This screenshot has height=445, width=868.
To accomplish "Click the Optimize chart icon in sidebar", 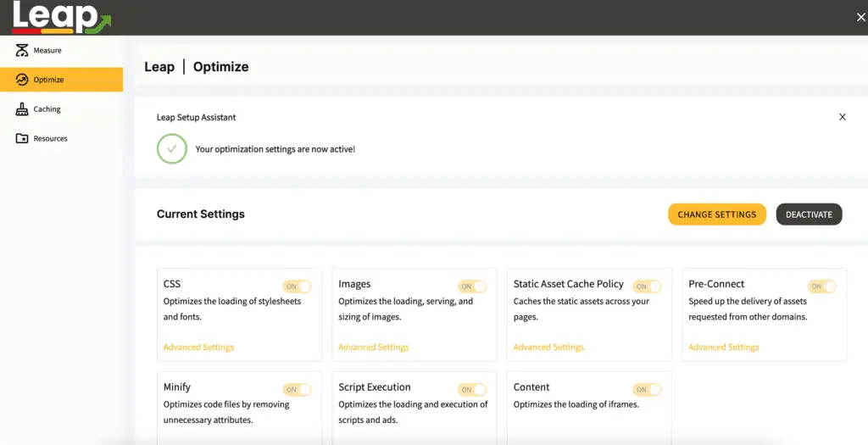I will (21, 80).
